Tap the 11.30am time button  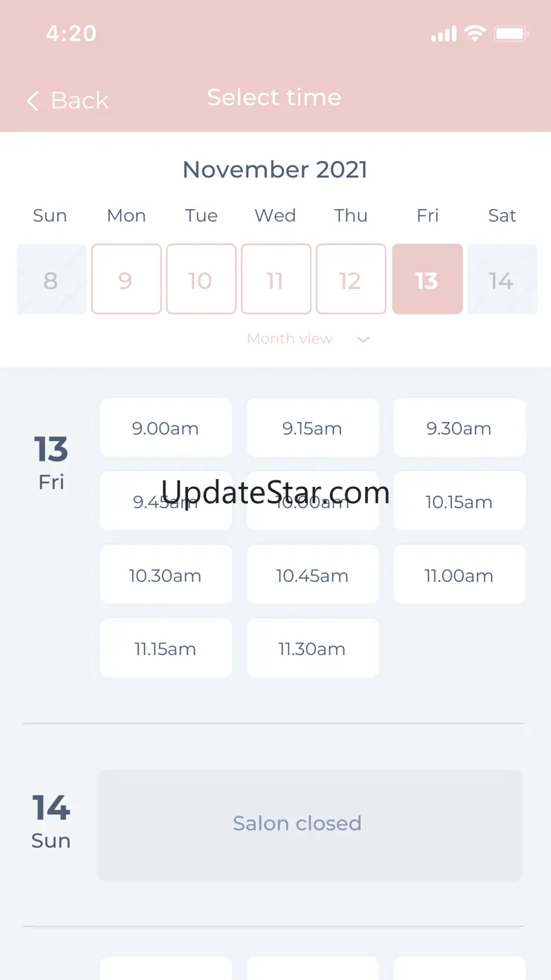tap(312, 649)
